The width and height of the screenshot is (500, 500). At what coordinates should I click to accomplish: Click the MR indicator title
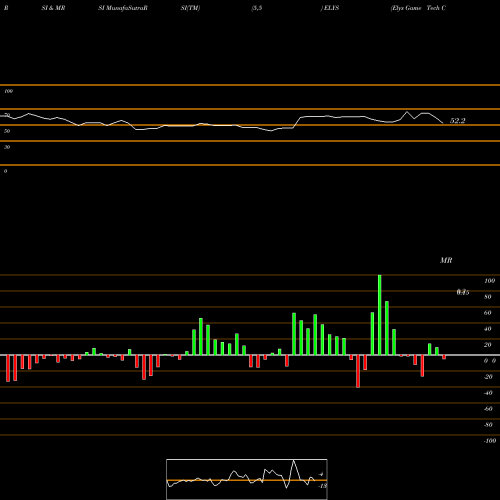(446, 260)
